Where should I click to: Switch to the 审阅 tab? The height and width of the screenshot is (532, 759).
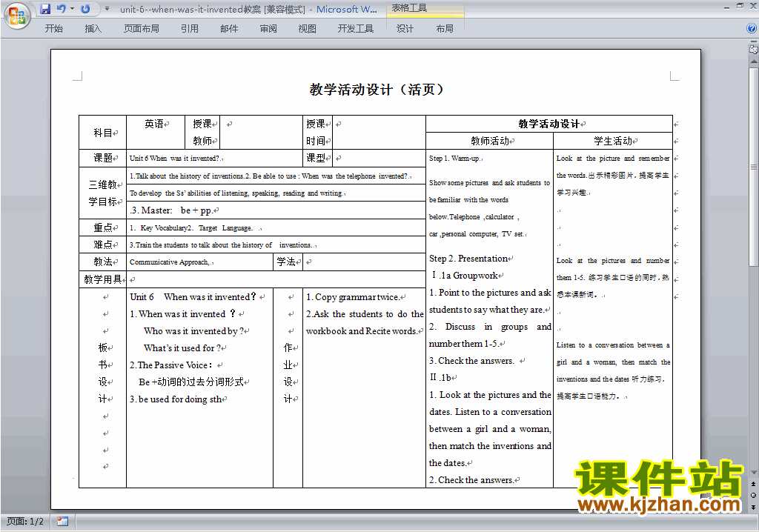(x=268, y=29)
